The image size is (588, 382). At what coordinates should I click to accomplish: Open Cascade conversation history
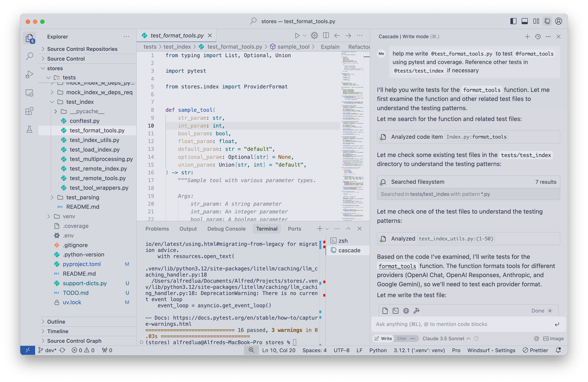pyautogui.click(x=538, y=37)
